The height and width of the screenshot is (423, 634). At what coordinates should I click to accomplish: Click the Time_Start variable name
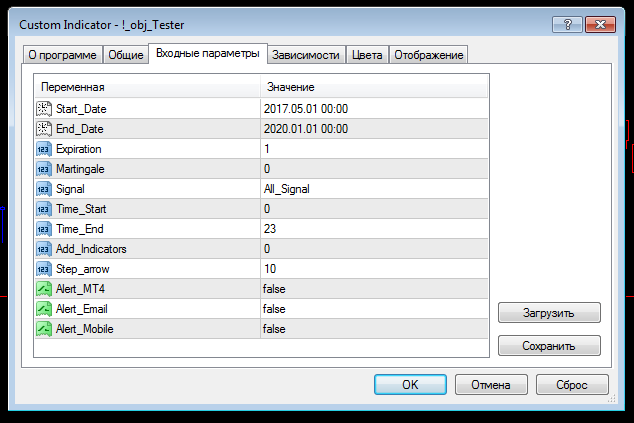pos(81,209)
